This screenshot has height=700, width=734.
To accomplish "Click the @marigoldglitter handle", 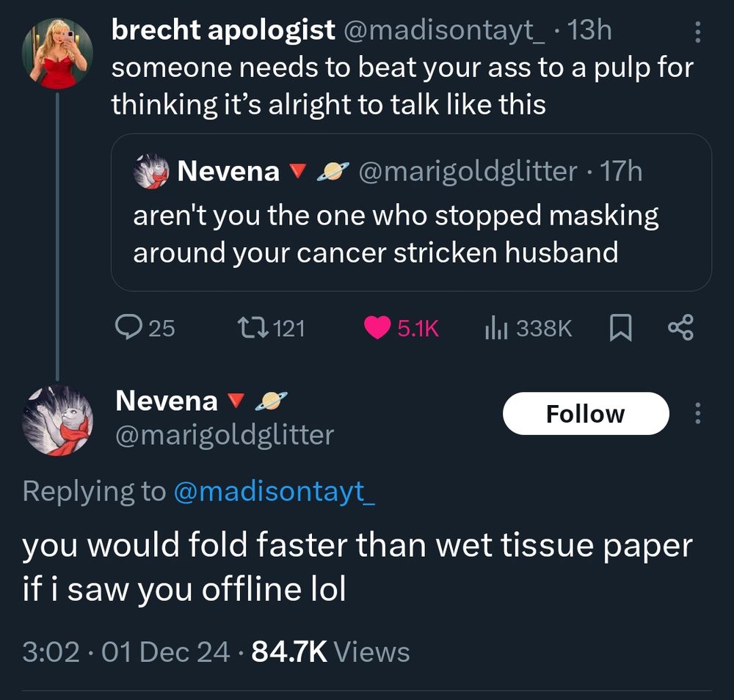I will tap(222, 435).
